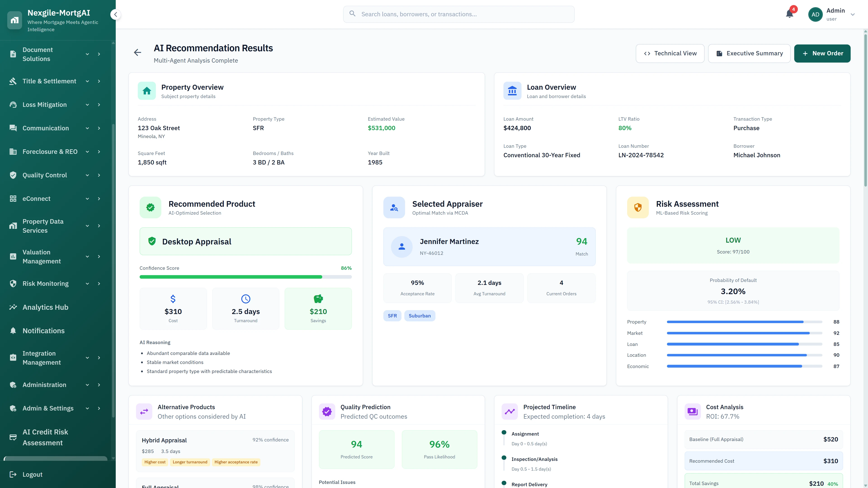
Task: Switch to Technical View
Action: coord(670,53)
